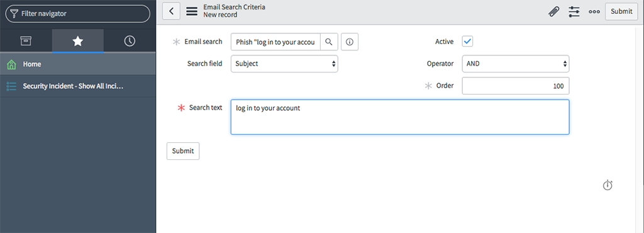644x233 pixels.
Task: Click the back arrow button
Action: tap(171, 11)
